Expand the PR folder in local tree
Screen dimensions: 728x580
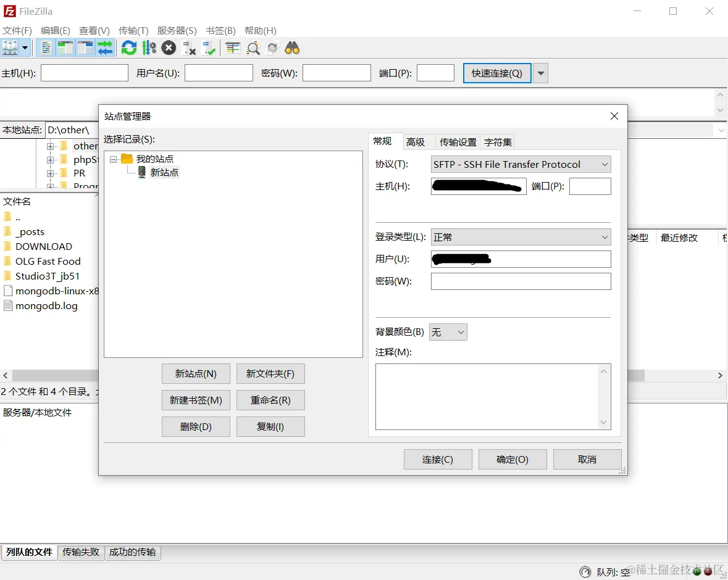pos(50,173)
